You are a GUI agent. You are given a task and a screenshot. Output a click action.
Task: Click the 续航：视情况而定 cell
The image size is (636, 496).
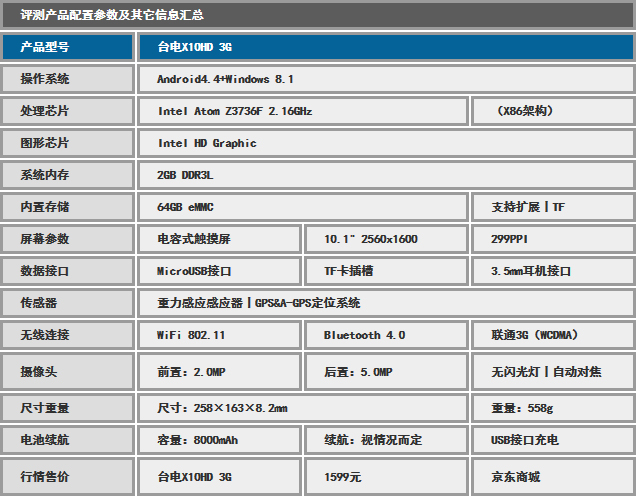click(x=387, y=440)
